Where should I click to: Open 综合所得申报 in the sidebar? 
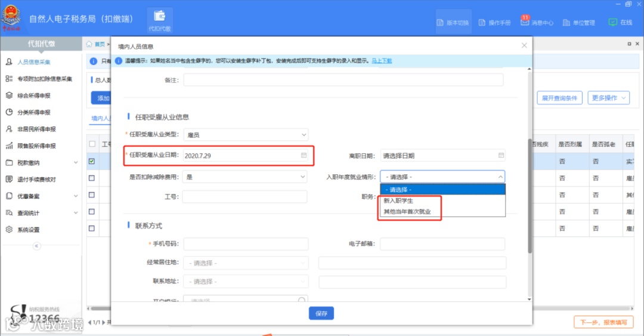click(x=33, y=95)
